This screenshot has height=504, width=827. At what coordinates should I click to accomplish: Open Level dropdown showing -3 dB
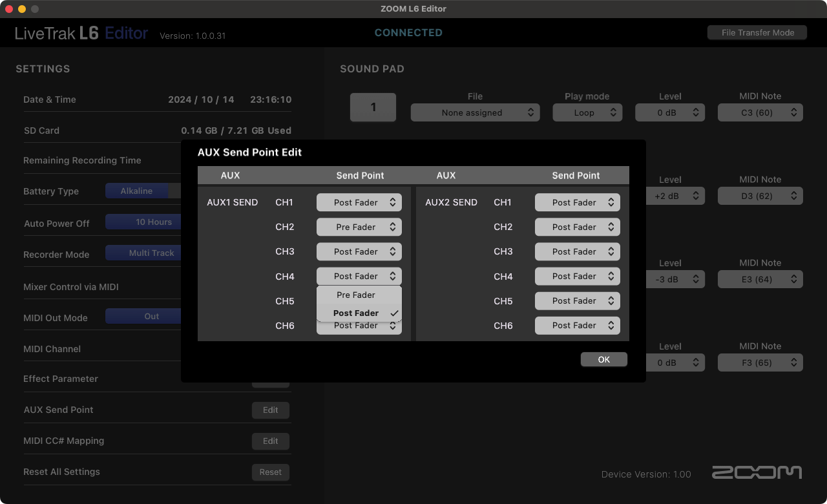point(675,279)
